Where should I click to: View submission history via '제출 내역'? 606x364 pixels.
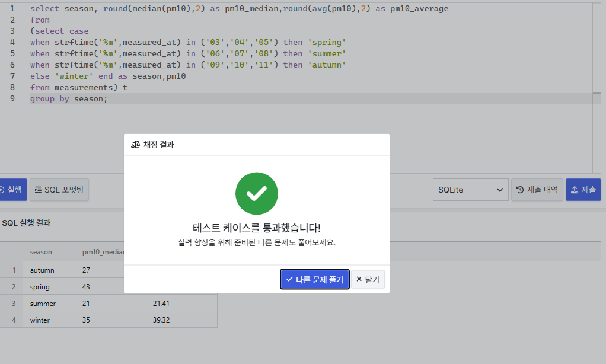pos(537,190)
